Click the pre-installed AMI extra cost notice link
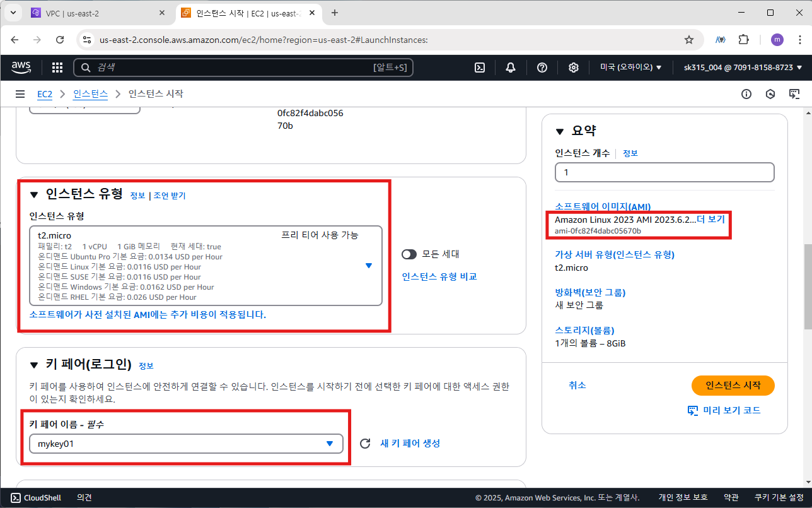 (x=148, y=314)
